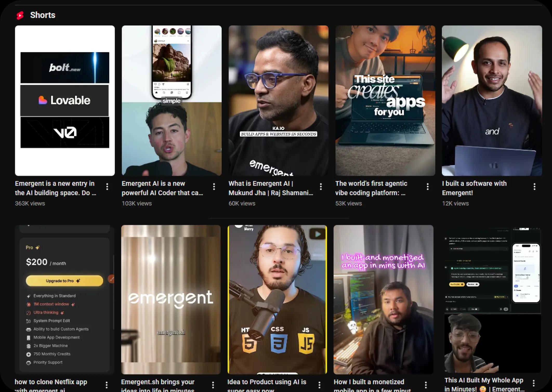Play the thumbnail with man beside green lamp
The height and width of the screenshot is (392, 552).
click(x=492, y=101)
